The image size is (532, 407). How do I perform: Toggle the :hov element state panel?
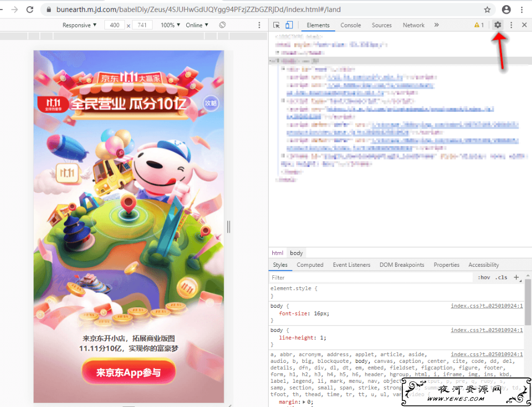pyautogui.click(x=484, y=277)
